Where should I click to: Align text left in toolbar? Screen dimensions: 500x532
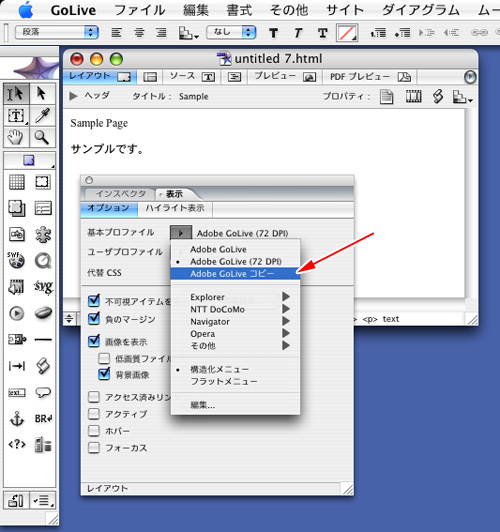[116, 33]
